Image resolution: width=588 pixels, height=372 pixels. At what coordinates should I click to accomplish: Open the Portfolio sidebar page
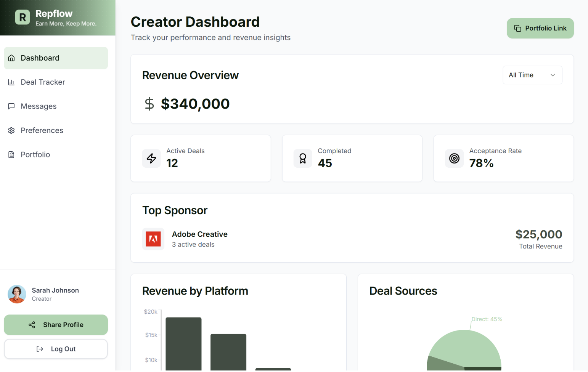[x=35, y=155]
